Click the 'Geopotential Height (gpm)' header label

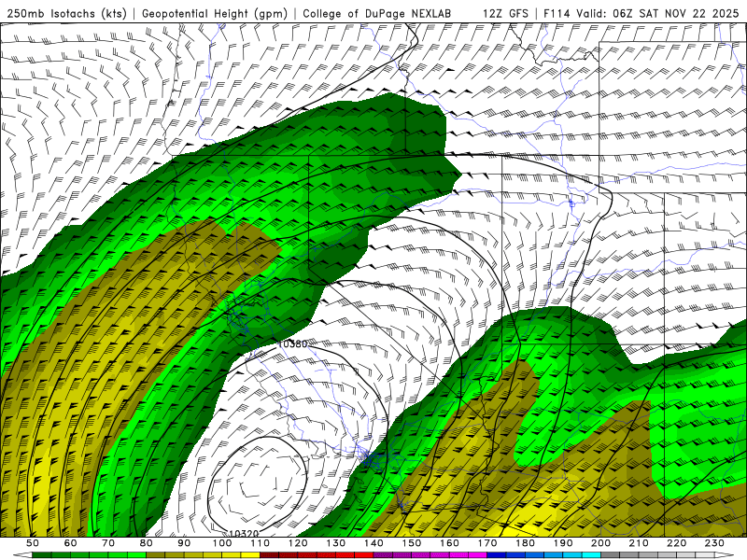[x=215, y=13]
